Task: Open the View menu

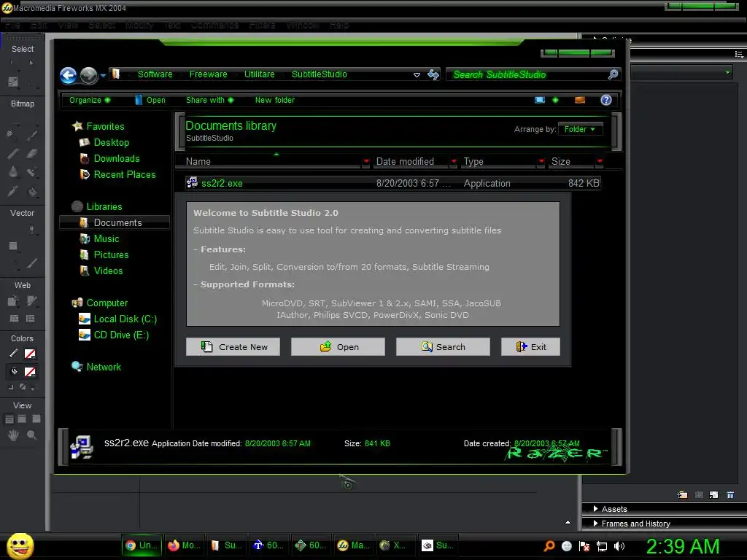Action: tap(68, 26)
